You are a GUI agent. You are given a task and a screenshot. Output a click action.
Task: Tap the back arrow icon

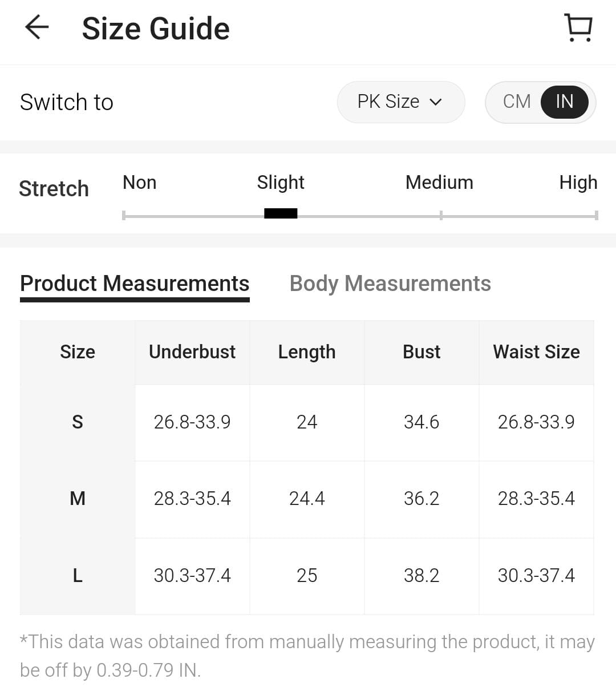tap(37, 27)
